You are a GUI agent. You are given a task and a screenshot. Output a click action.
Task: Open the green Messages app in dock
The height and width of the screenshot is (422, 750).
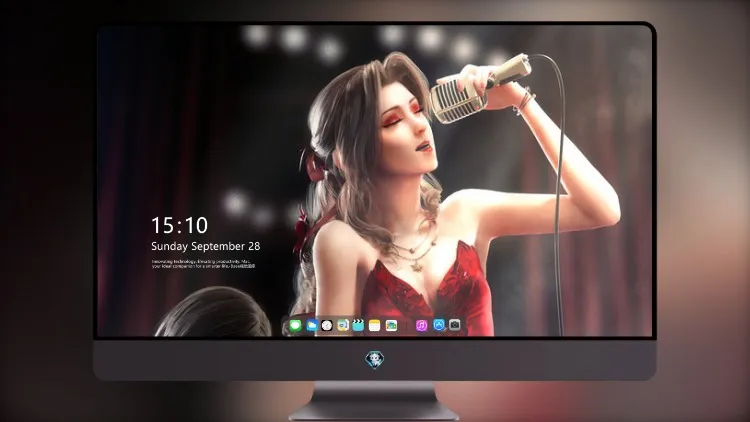tap(296, 326)
